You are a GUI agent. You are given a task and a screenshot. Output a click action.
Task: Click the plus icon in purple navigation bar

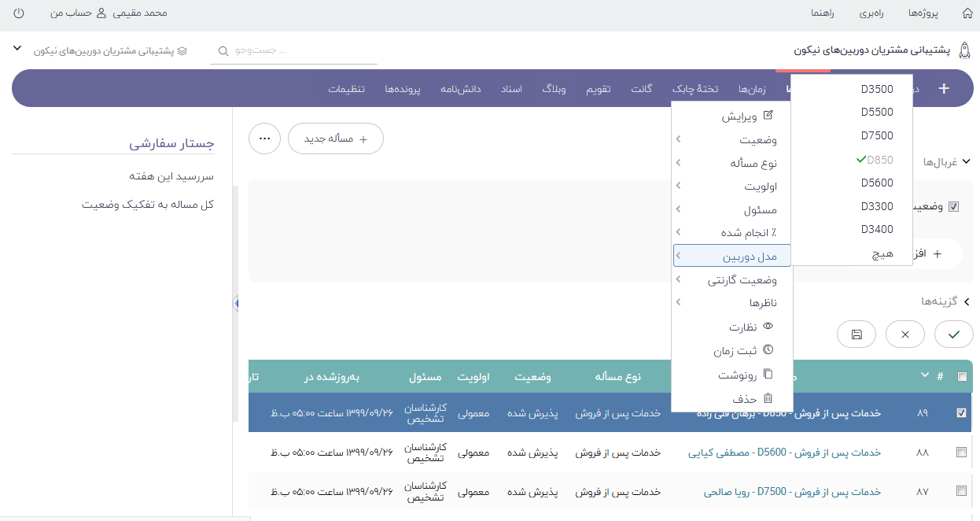click(x=944, y=89)
